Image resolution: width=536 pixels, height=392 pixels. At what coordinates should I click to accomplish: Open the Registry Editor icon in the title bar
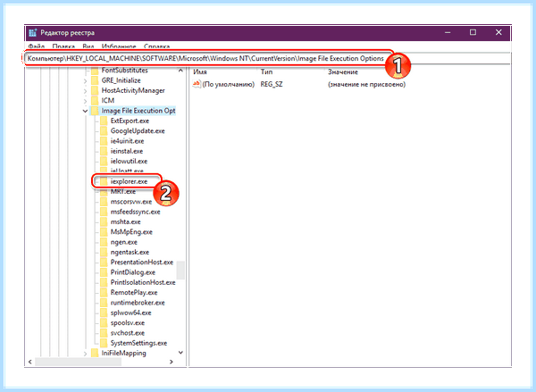tap(33, 33)
